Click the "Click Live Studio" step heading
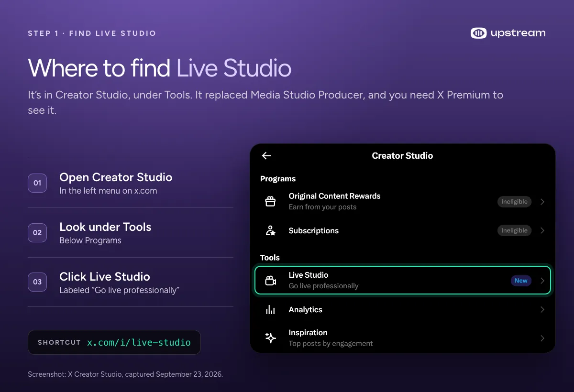574x392 pixels. [105, 277]
